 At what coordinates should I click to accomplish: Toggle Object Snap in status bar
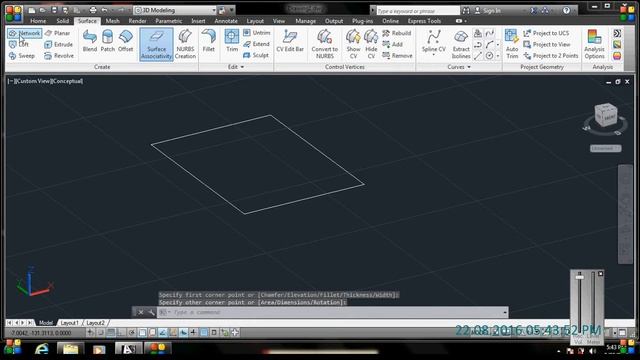142,332
